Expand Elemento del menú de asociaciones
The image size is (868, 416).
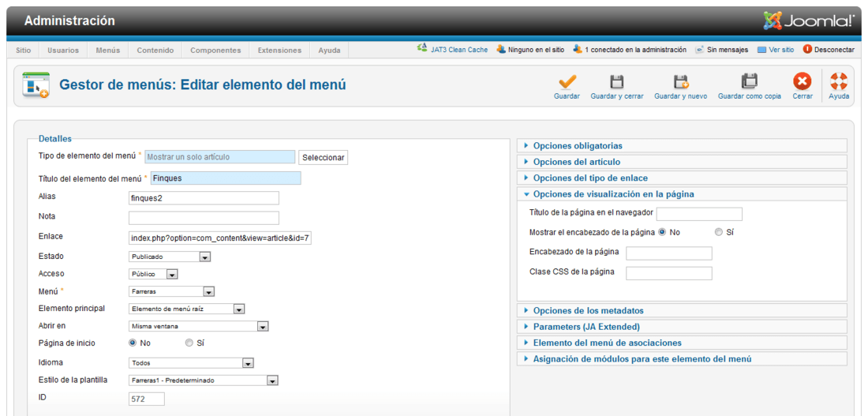coord(682,343)
